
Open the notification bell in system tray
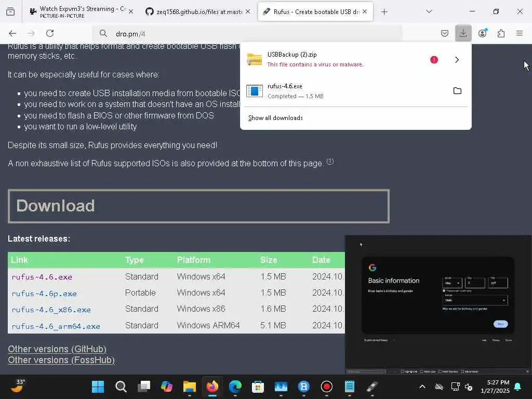pos(518,387)
